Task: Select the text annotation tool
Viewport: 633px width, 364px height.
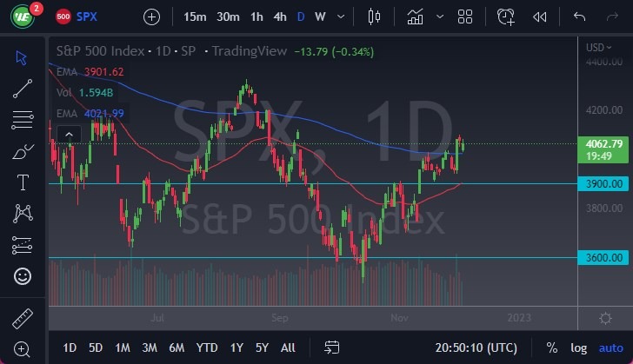Action: 23,182
